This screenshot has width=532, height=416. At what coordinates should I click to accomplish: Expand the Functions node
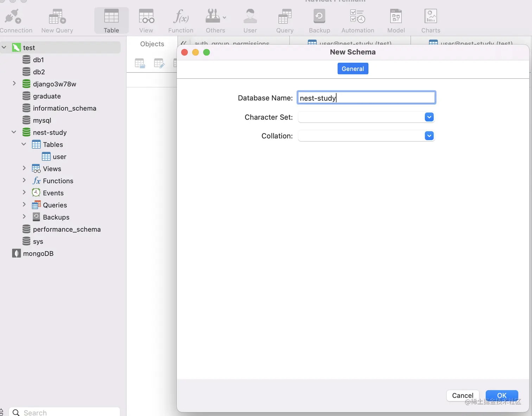24,180
